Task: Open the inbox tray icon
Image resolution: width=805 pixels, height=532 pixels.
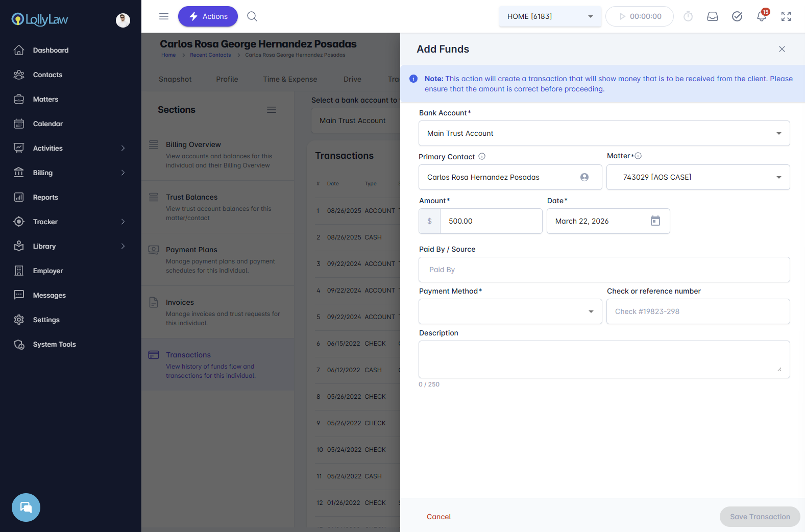Action: [713, 16]
